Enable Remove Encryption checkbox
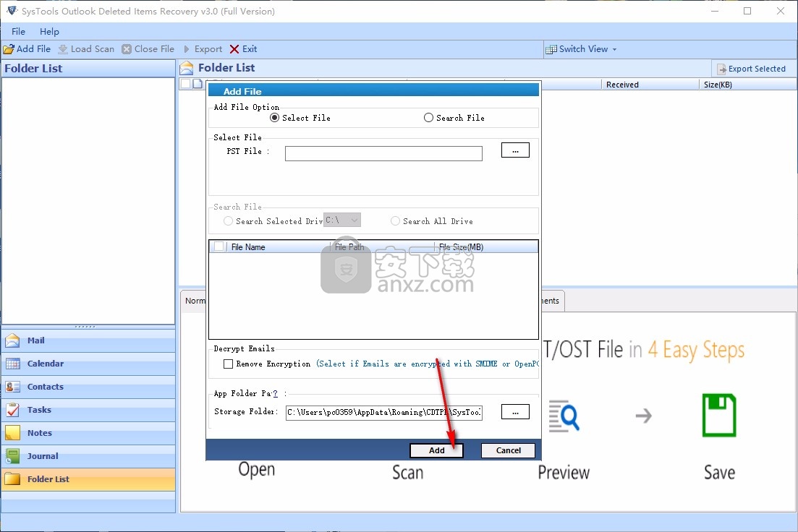Viewport: 798px width, 532px height. [229, 364]
